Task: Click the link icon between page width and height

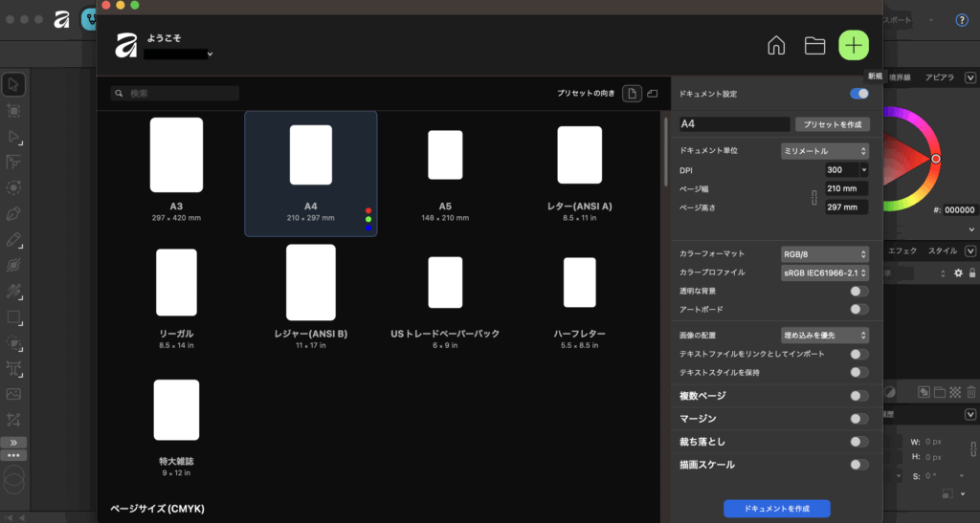Action: (x=813, y=199)
